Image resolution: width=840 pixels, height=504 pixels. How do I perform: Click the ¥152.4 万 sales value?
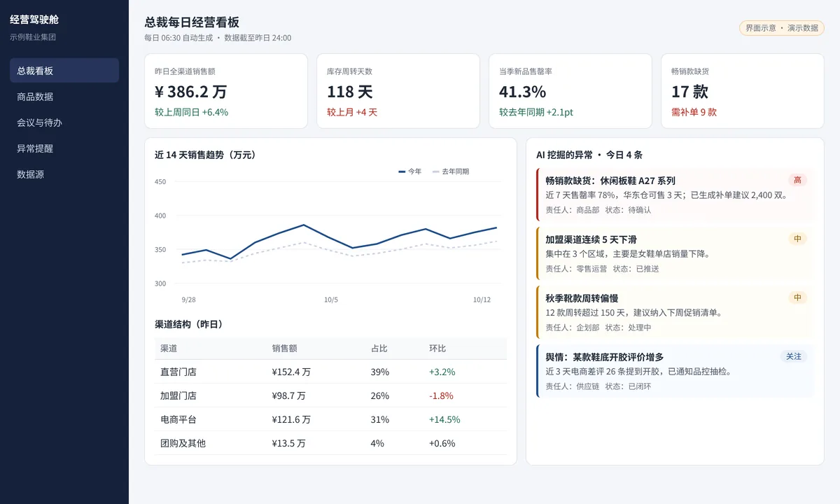(291, 372)
